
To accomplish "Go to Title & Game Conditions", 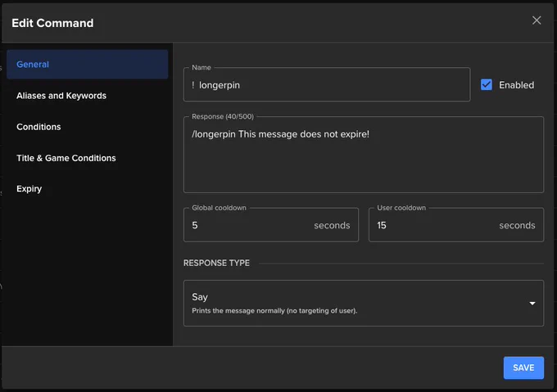I will [x=87, y=158].
